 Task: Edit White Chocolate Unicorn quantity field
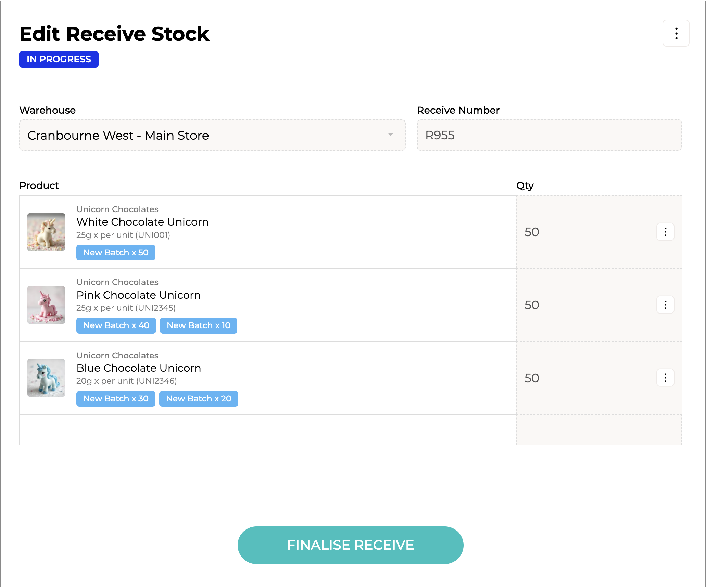point(582,232)
